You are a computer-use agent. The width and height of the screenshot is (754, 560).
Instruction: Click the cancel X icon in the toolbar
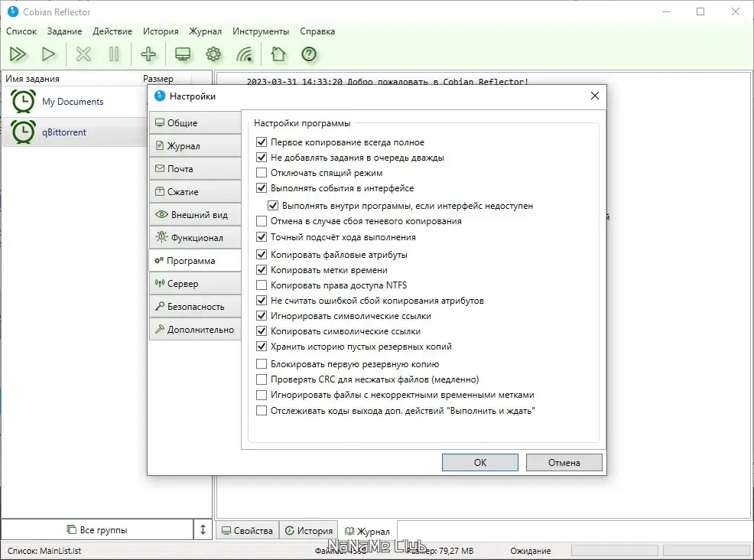tap(83, 54)
